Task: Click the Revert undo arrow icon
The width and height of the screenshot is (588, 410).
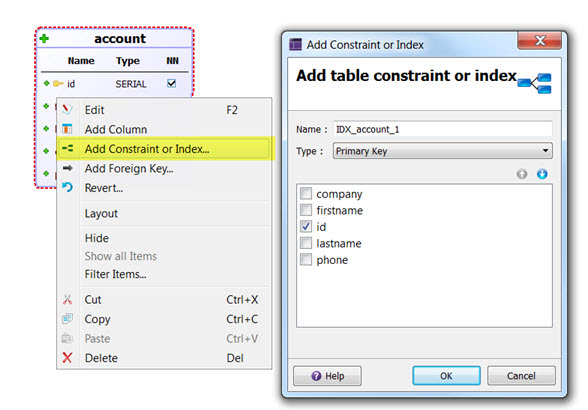Action: point(68,187)
